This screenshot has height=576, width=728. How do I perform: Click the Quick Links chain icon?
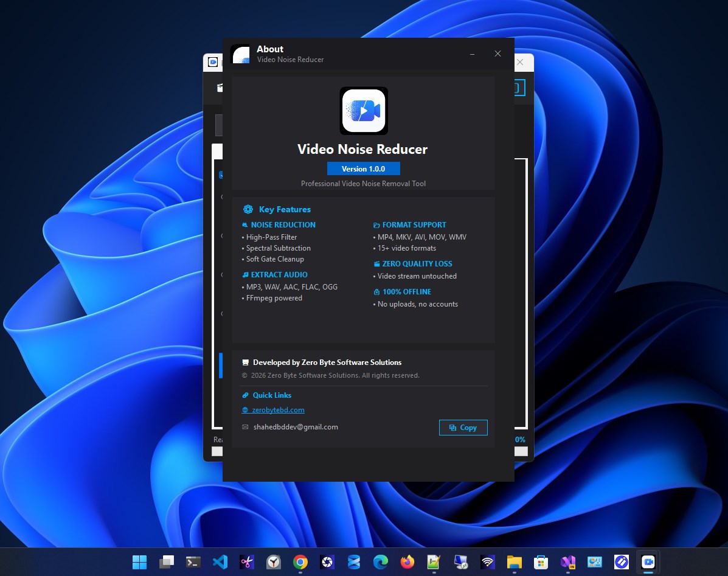point(245,395)
